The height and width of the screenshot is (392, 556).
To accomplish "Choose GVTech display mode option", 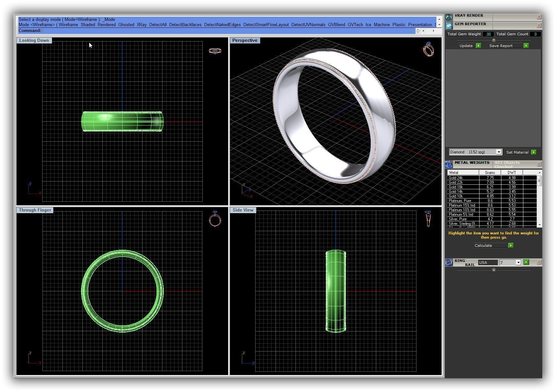I will coord(355,25).
